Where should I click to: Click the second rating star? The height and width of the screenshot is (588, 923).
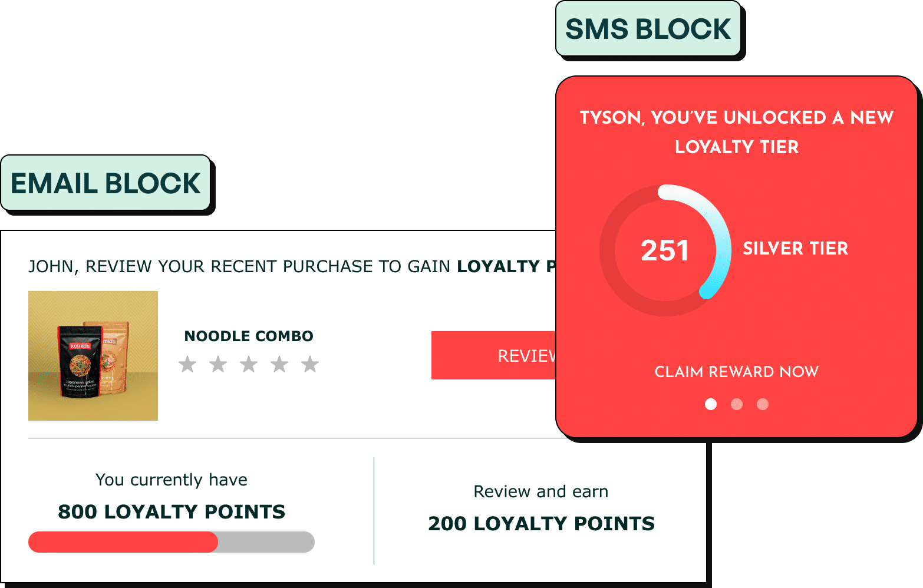pos(218,365)
